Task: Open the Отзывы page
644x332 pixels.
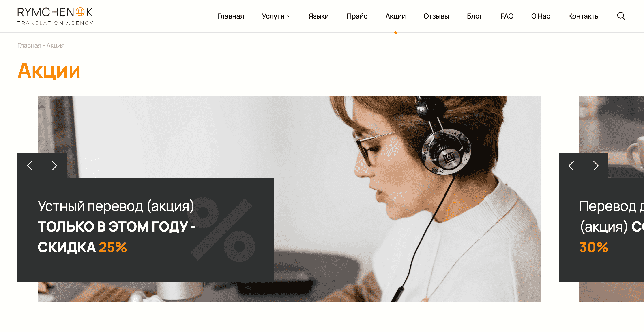Action: click(x=436, y=16)
